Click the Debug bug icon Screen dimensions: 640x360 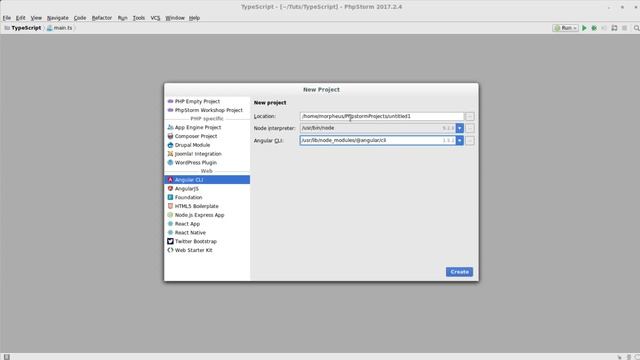pyautogui.click(x=594, y=28)
